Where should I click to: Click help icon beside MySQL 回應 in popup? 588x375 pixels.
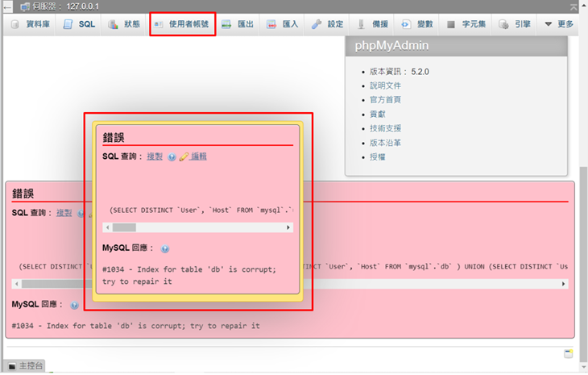pos(165,249)
